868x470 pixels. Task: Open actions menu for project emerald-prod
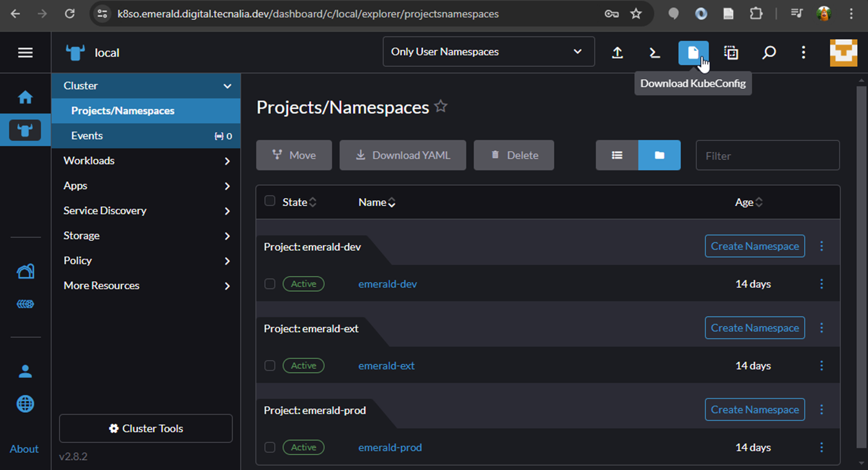click(822, 409)
